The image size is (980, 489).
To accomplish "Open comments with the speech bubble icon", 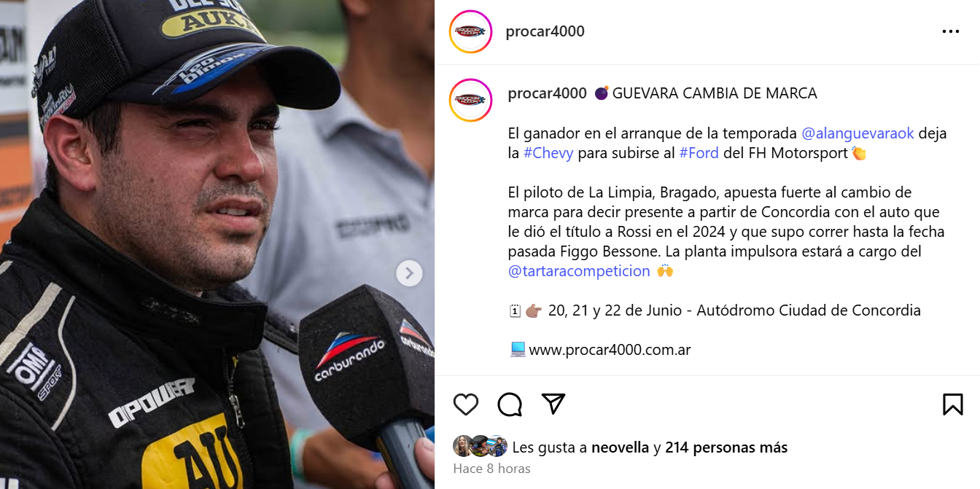I will pos(510,404).
